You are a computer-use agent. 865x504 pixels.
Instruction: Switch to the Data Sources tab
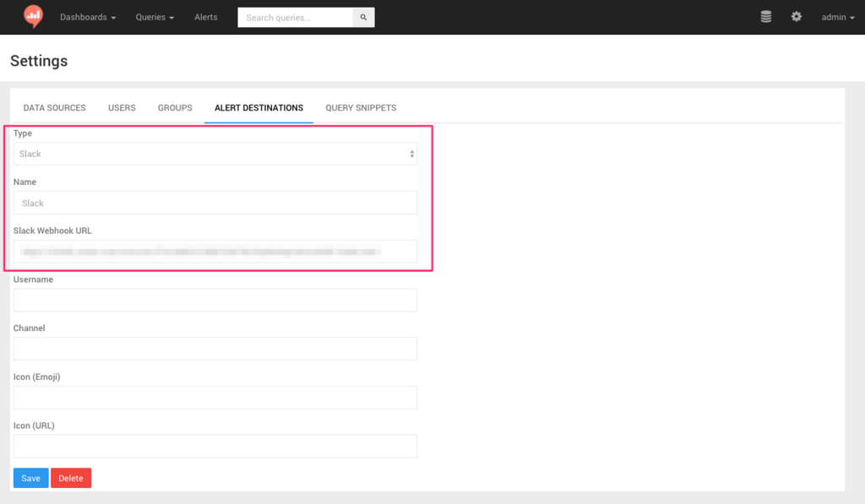[x=55, y=107]
